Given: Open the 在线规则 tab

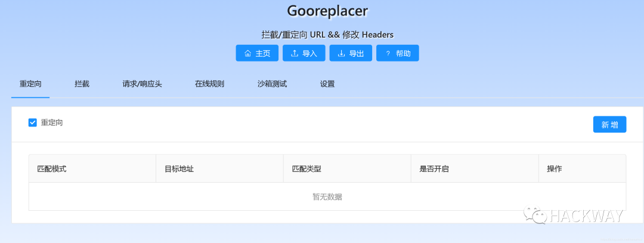Looking at the screenshot, I should click(209, 84).
